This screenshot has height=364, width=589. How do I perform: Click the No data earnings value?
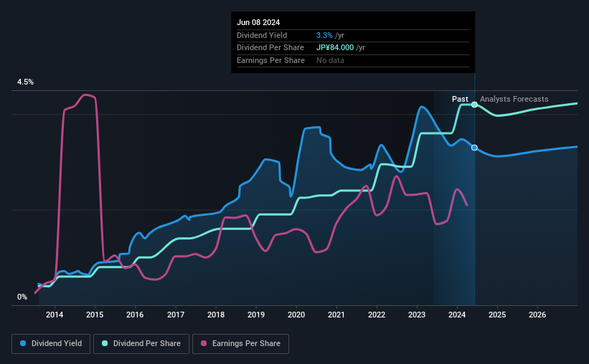click(330, 60)
